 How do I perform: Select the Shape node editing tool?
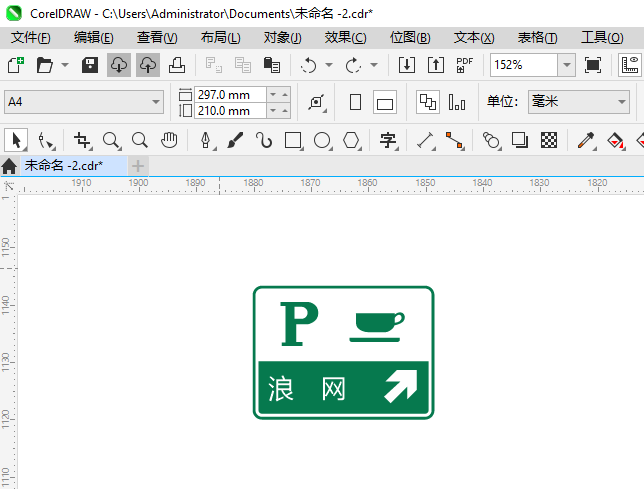(x=45, y=140)
